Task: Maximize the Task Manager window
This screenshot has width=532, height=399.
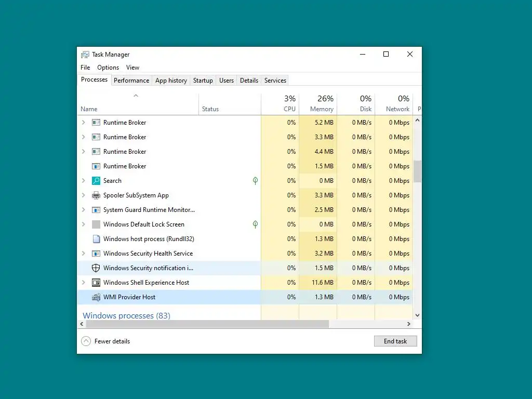Action: (386, 54)
